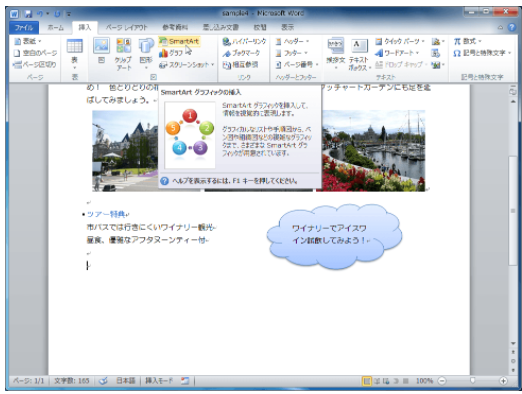The height and width of the screenshot is (394, 522).
Task: Open the クリップアート clip art pane
Action: pyautogui.click(x=123, y=54)
